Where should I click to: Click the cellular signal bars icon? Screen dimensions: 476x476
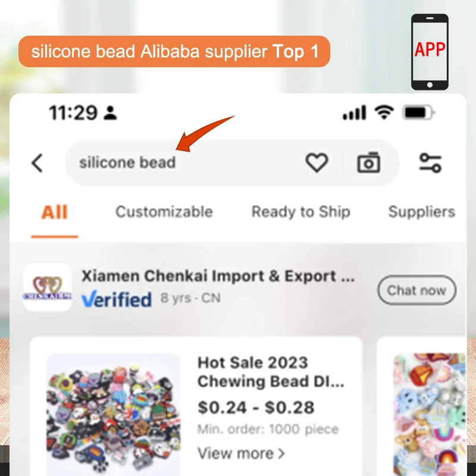click(354, 112)
